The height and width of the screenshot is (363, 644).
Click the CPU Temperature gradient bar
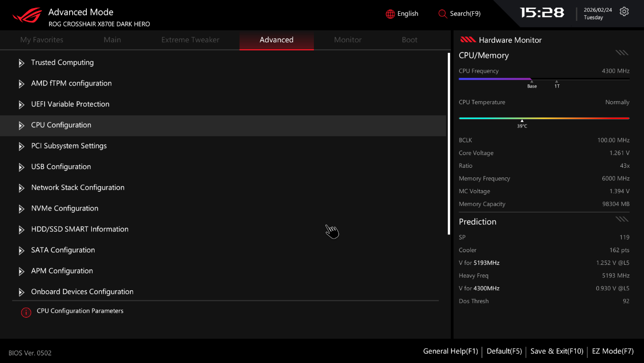click(543, 118)
